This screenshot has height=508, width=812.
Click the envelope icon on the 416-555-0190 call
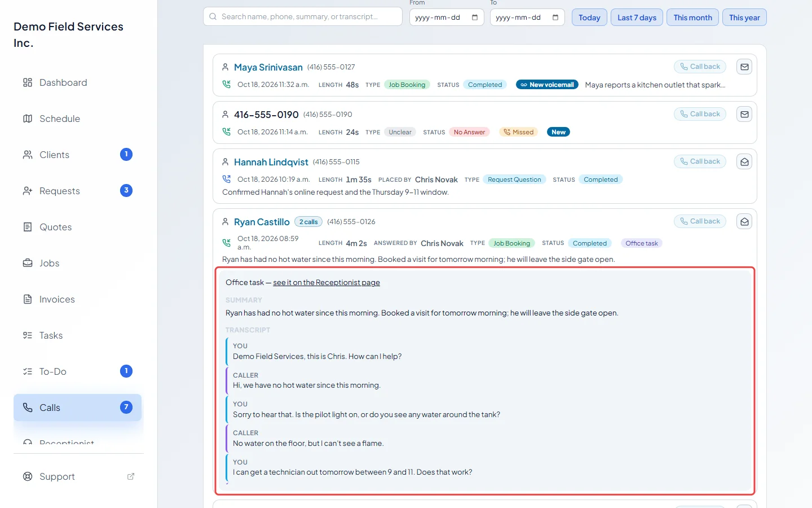coord(744,114)
